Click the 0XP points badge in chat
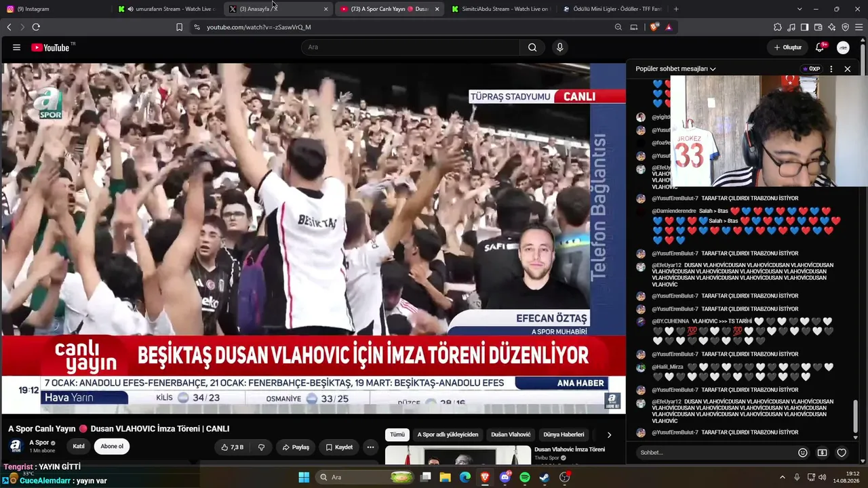This screenshot has width=868, height=488. (x=811, y=69)
